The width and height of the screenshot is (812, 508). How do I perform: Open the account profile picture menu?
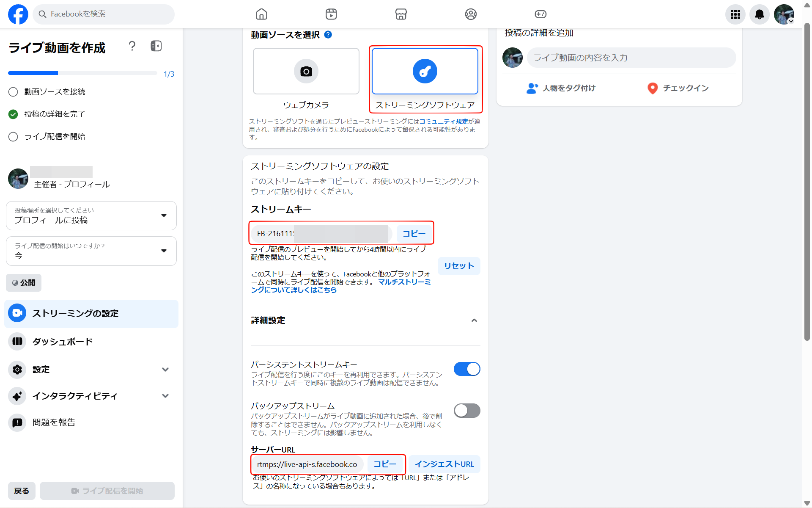pyautogui.click(x=784, y=14)
